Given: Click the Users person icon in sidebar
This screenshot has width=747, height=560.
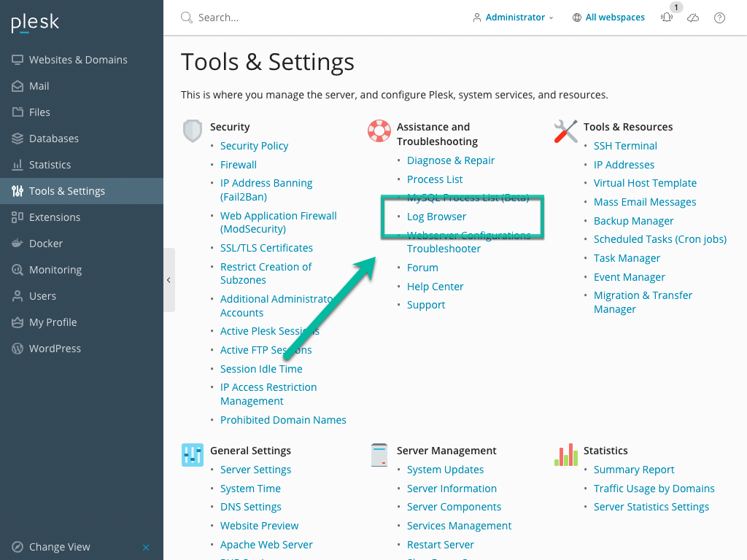Looking at the screenshot, I should tap(18, 296).
